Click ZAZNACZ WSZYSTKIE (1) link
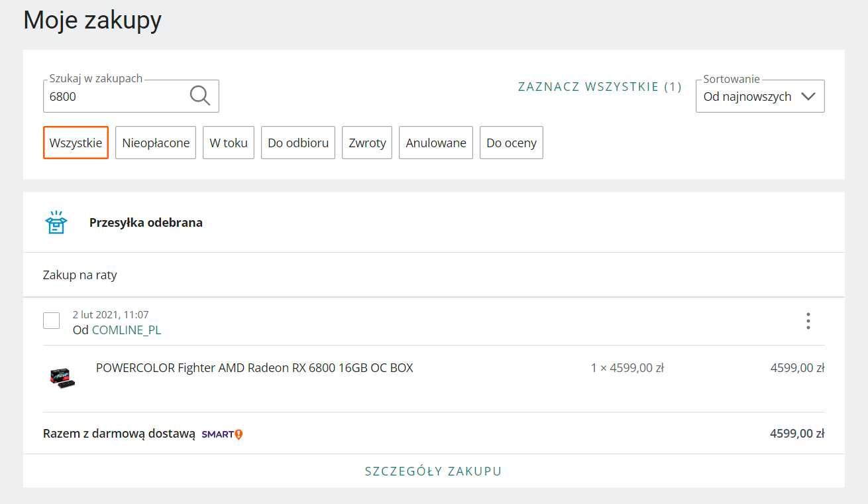This screenshot has height=504, width=868. pyautogui.click(x=600, y=87)
